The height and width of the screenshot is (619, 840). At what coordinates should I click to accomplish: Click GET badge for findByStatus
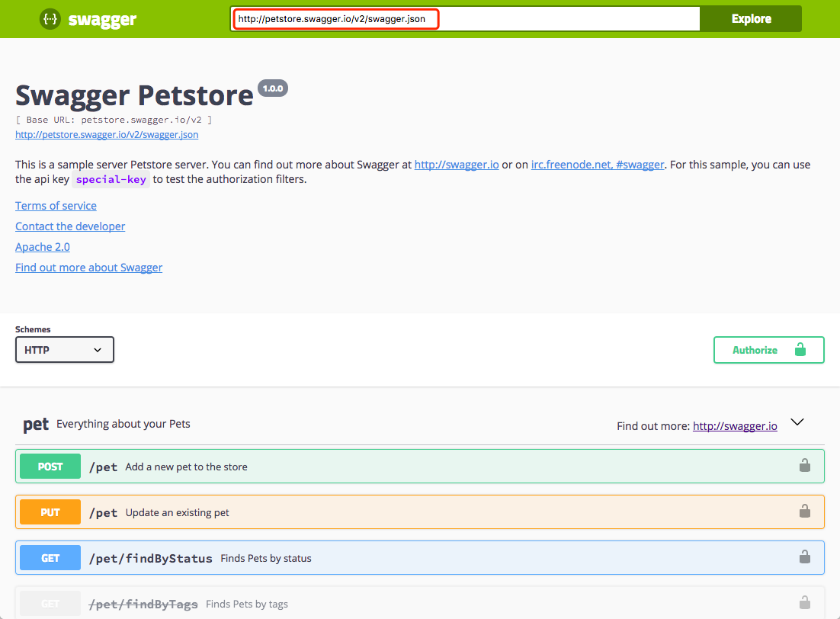tap(50, 558)
